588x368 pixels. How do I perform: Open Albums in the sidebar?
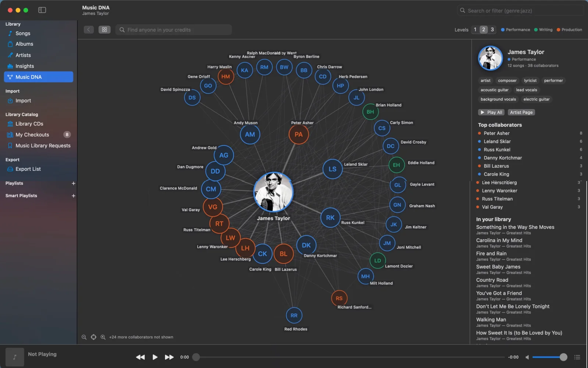39,44
